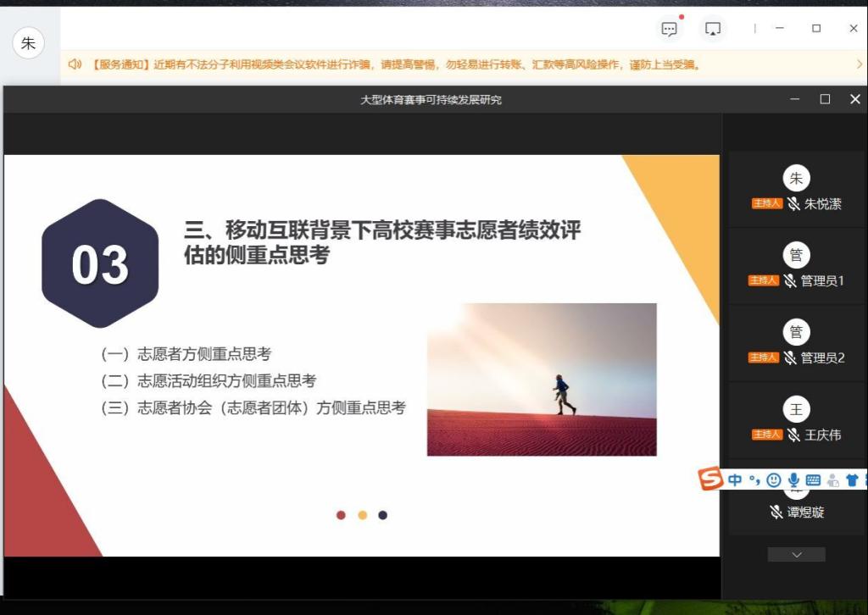
Task: Click participant name 朱悦潆
Action: click(822, 204)
